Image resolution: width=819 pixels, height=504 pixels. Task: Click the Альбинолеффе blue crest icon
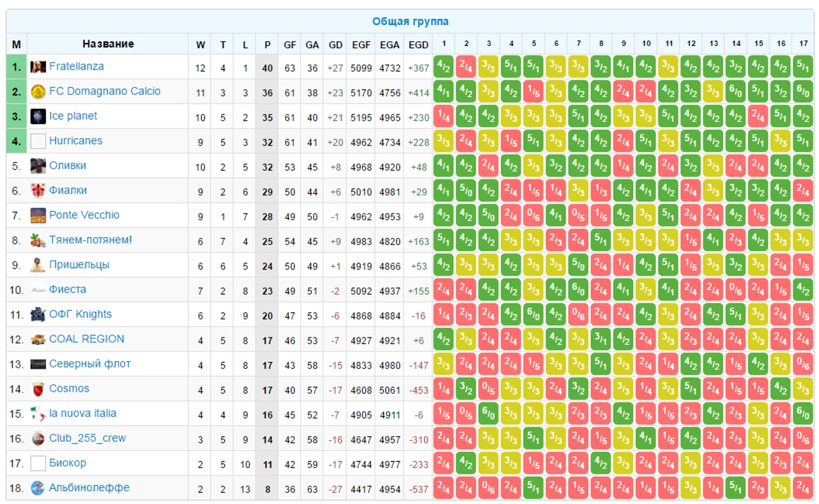(38, 488)
